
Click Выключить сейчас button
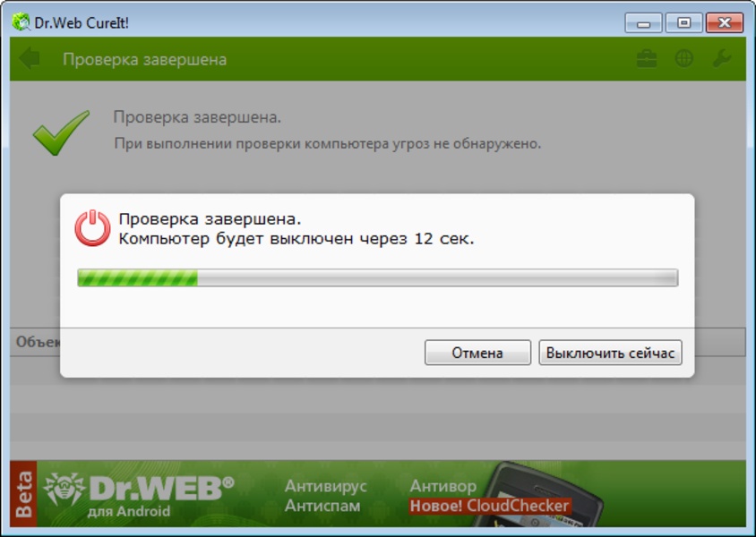coord(610,353)
